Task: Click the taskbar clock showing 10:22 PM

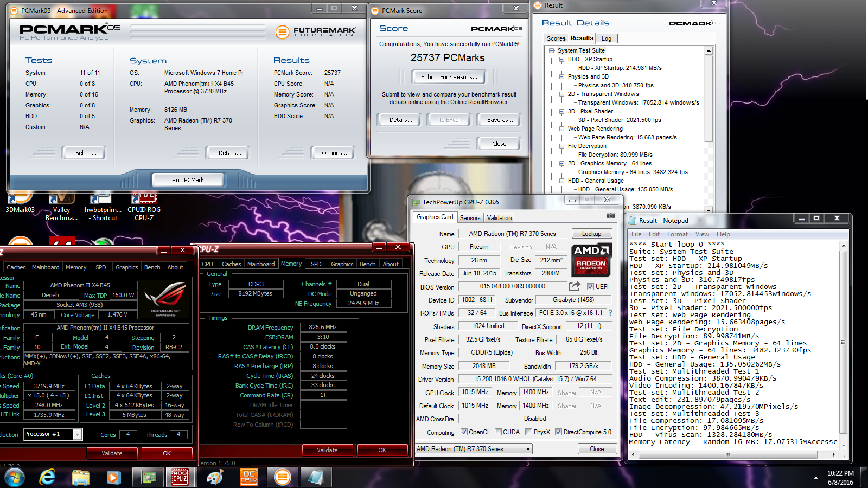Action: click(x=840, y=477)
